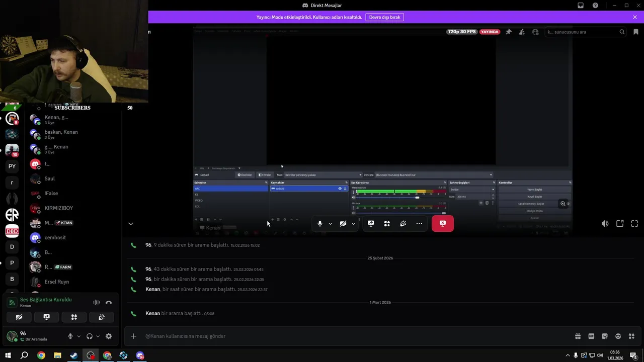Open the Inbox icon in title bar
Image resolution: width=644 pixels, height=362 pixels.
581,6
